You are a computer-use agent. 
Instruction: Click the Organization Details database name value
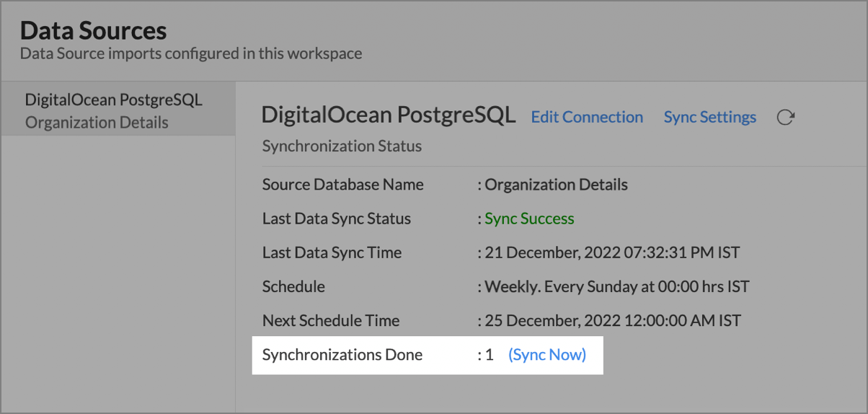click(556, 185)
